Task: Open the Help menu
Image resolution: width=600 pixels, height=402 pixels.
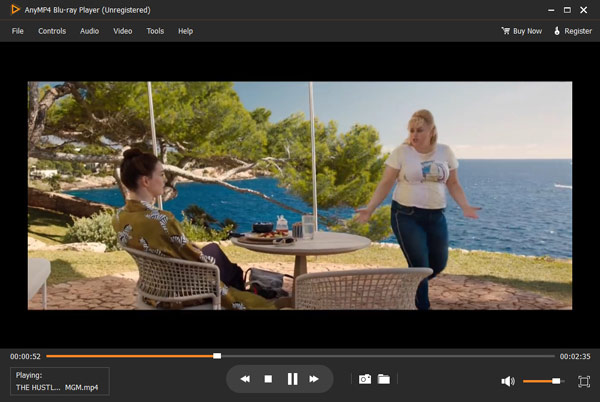Action: (185, 31)
